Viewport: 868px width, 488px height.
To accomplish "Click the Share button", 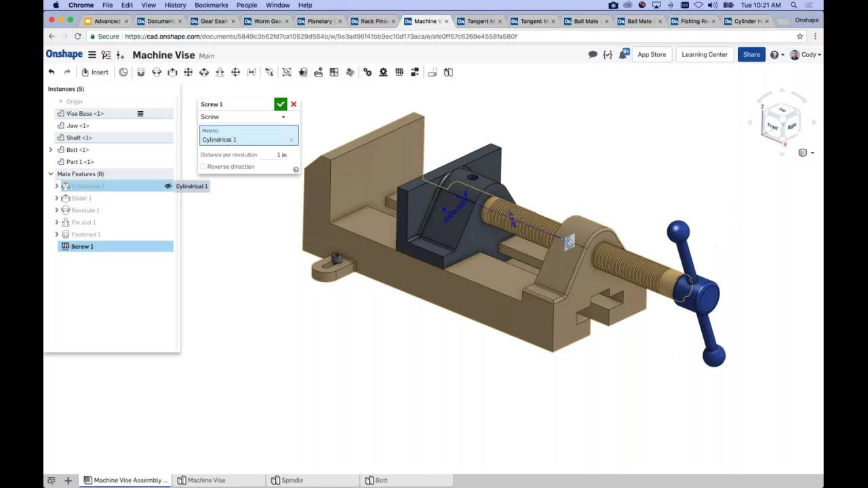I will 751,54.
